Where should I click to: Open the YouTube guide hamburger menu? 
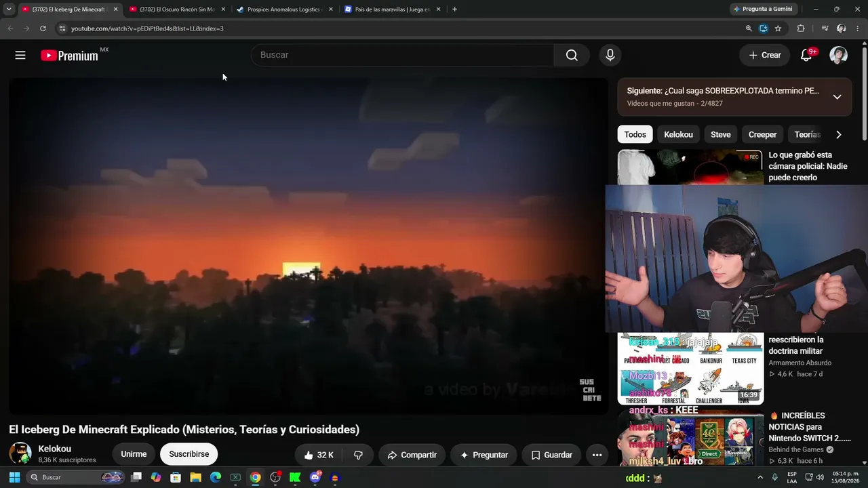(20, 55)
